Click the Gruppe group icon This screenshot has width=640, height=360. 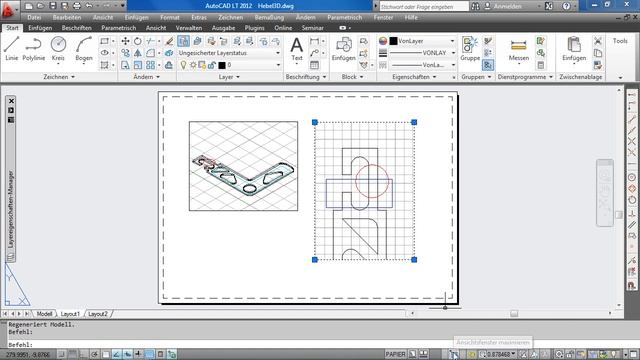pos(470,48)
